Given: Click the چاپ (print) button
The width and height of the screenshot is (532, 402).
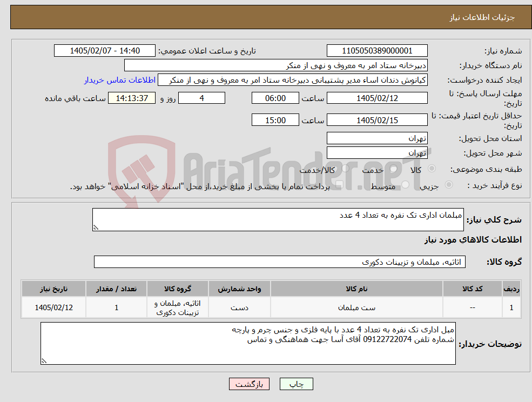Looking at the screenshot, I should point(296,384).
